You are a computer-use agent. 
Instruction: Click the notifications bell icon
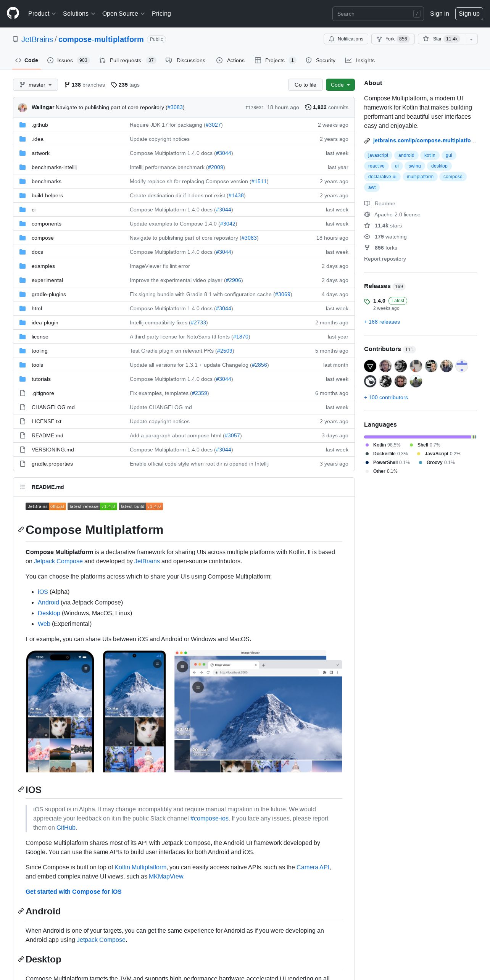(332, 39)
